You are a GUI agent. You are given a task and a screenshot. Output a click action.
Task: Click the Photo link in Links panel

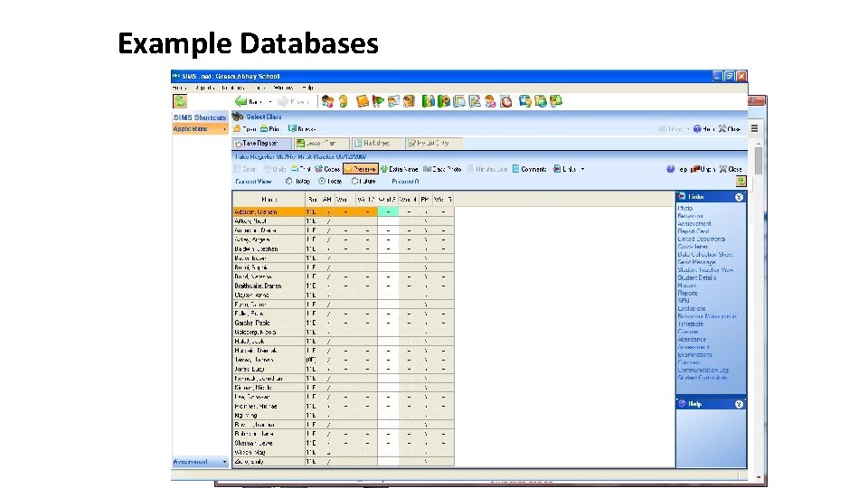684,209
